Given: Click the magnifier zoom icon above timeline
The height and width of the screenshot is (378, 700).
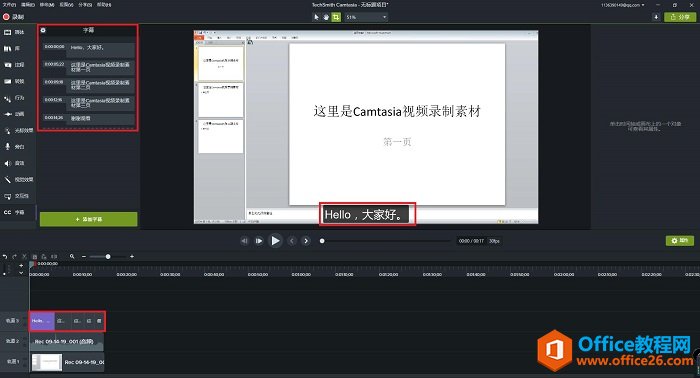Looking at the screenshot, I should tap(72, 257).
